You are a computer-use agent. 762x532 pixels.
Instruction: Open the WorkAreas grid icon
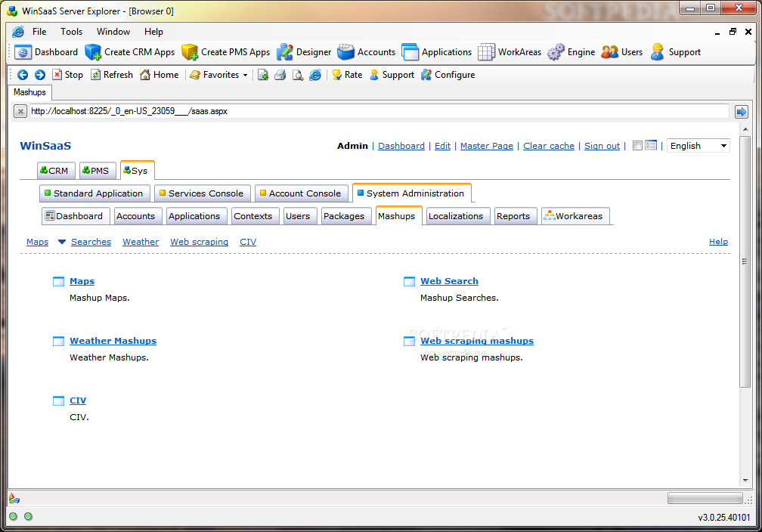pos(487,52)
